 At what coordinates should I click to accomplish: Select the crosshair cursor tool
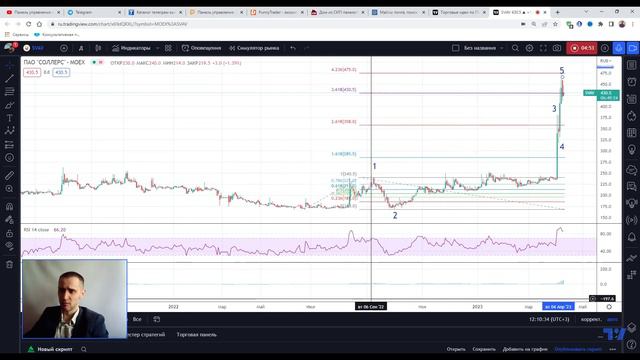coord(9,64)
